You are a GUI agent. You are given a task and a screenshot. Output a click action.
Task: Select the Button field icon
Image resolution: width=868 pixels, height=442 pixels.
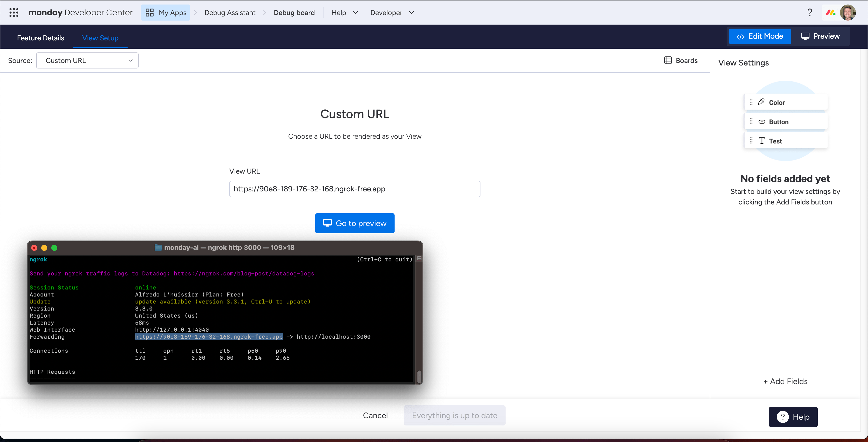(762, 121)
